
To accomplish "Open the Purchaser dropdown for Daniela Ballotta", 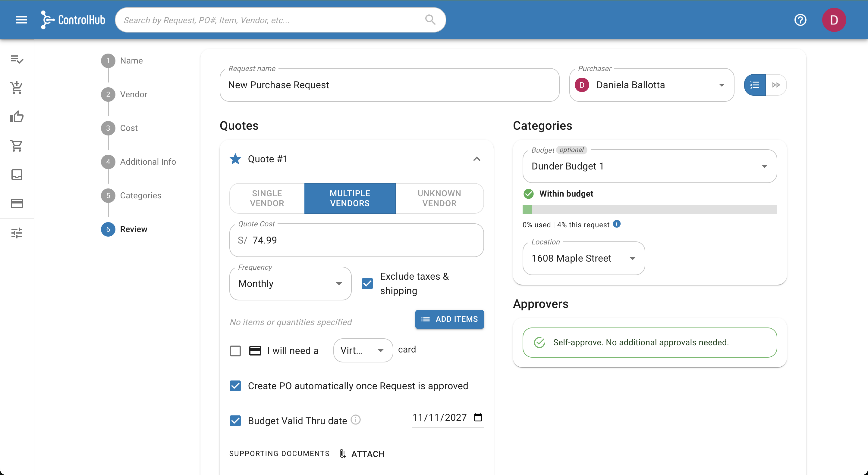I will [722, 85].
